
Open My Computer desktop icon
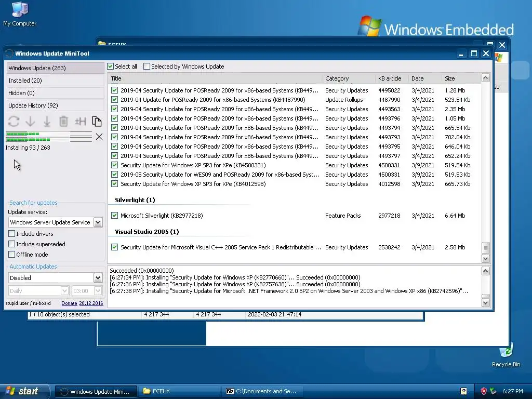(x=20, y=14)
